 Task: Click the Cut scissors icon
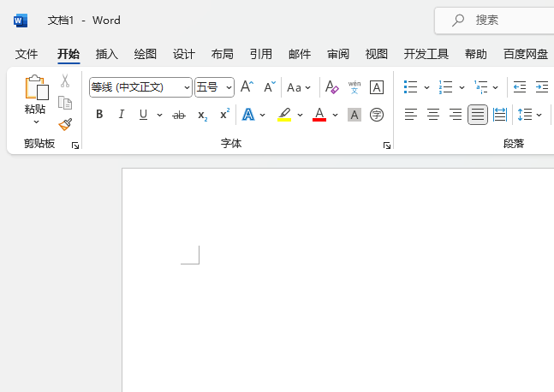(65, 80)
